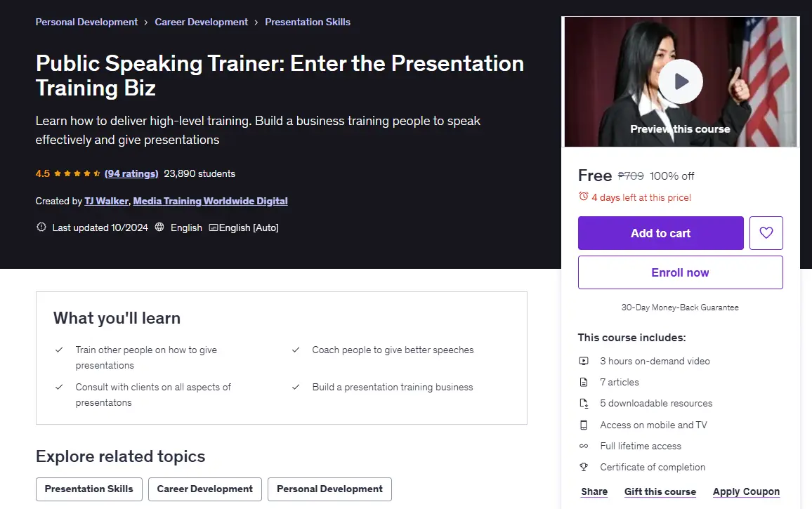Click checkmark beside Train other people

tap(59, 350)
